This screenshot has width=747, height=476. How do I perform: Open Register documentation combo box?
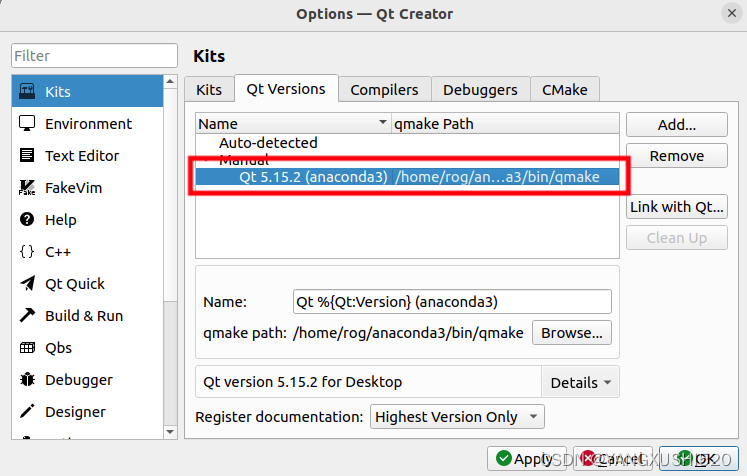pyautogui.click(x=457, y=417)
